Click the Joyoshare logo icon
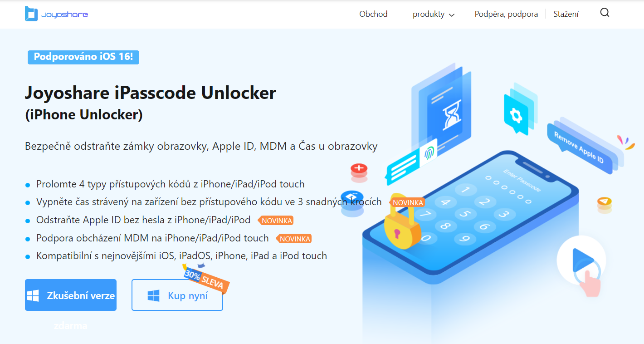 coord(31,14)
